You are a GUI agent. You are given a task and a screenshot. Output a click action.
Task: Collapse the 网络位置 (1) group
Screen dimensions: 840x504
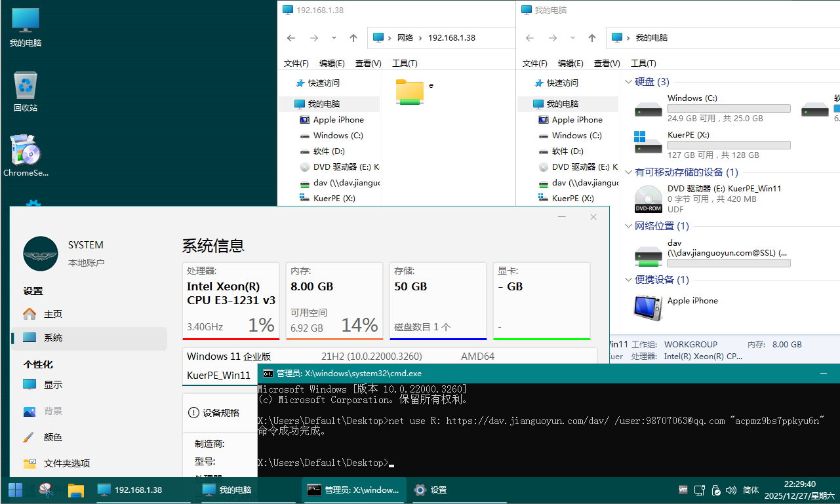click(x=628, y=226)
